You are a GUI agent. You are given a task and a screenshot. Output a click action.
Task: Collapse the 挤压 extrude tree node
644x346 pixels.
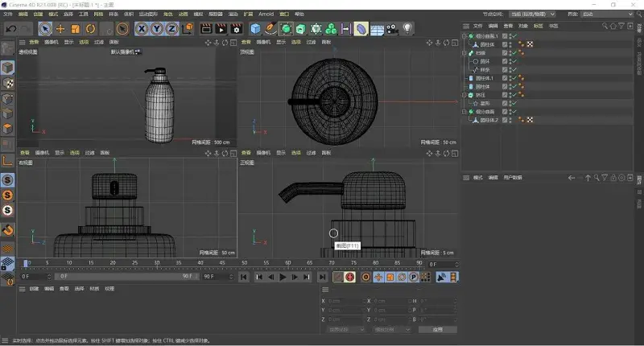point(464,95)
